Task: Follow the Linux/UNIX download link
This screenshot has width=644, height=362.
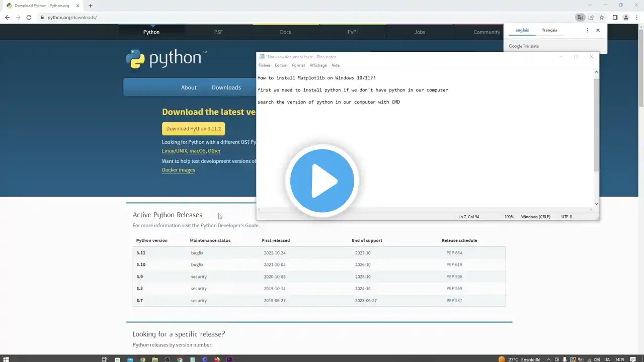Action: point(175,151)
